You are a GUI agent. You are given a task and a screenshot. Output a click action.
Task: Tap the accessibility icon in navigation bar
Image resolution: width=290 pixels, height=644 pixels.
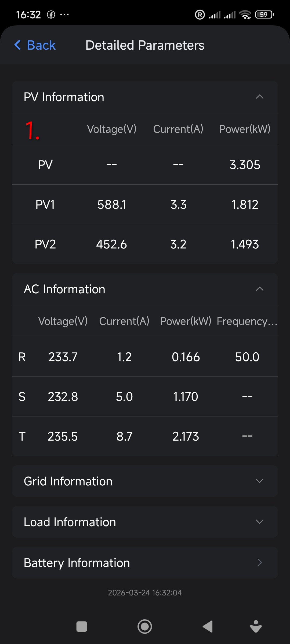(x=256, y=627)
